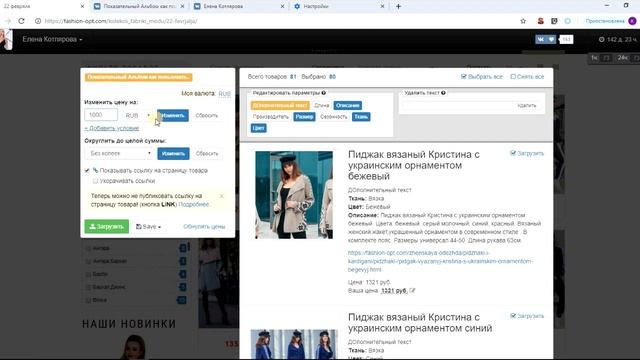Screen dimensions: 640x360
Task: Focus the price change amount input
Action: point(101,115)
